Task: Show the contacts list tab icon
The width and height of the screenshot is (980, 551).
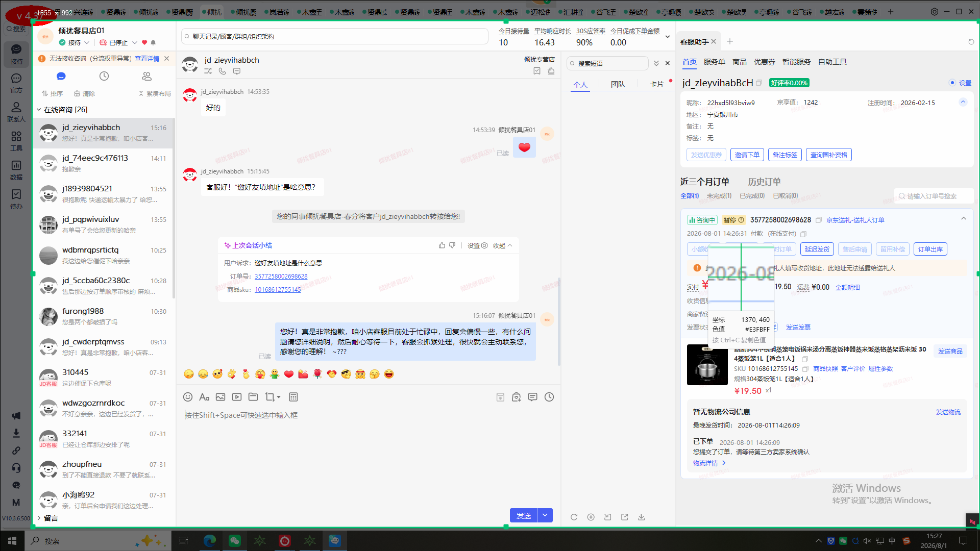Action: pos(147,76)
